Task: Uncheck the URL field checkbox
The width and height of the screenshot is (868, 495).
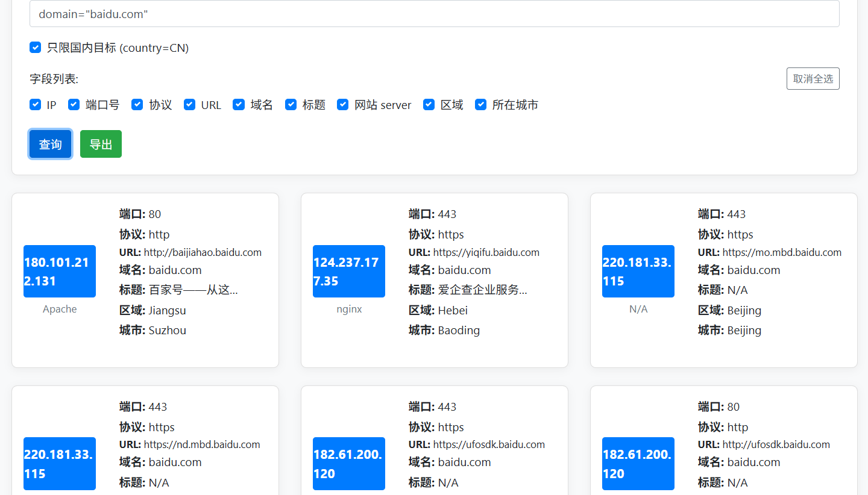Action: coord(190,105)
